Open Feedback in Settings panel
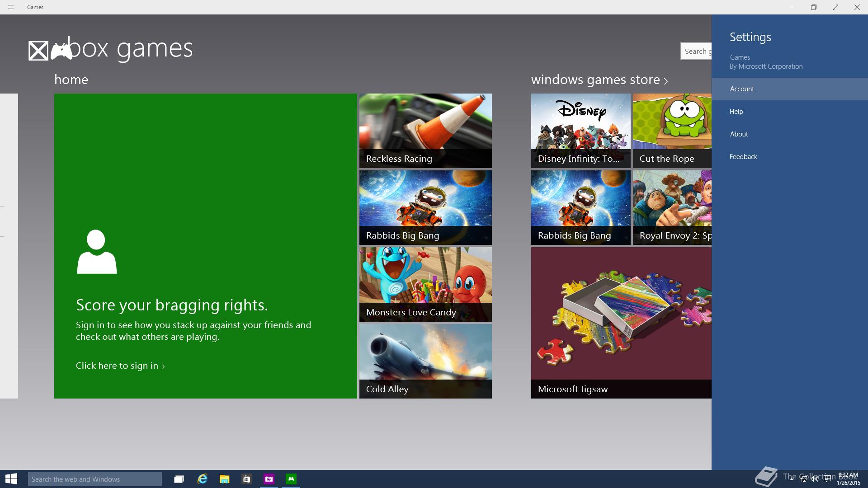This screenshot has height=488, width=868. point(743,157)
